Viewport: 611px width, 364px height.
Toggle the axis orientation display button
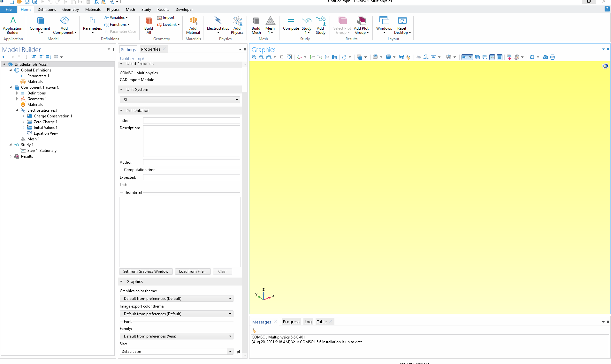(492, 57)
